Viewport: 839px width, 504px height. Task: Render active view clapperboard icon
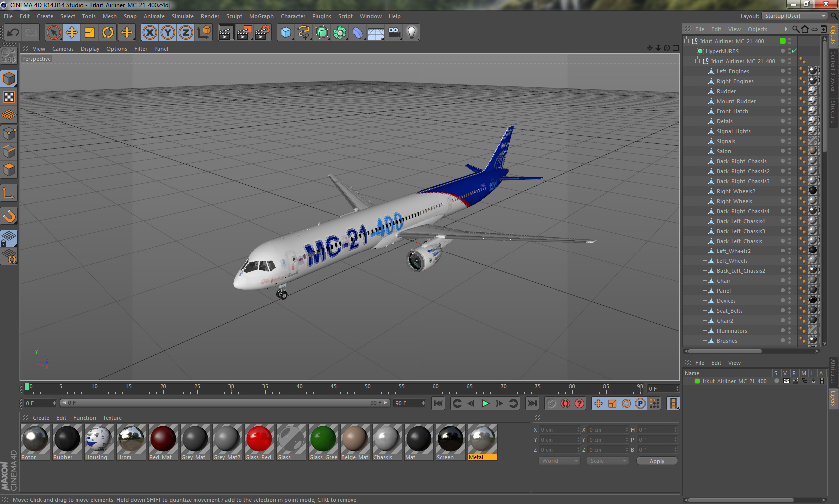tap(226, 33)
